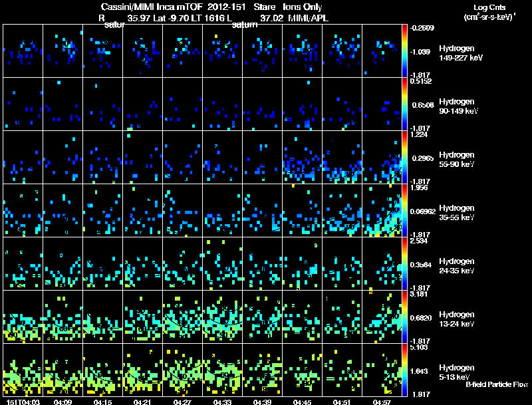Click the 1.643 color scale value
The height and width of the screenshot is (405, 532).
pos(419,372)
